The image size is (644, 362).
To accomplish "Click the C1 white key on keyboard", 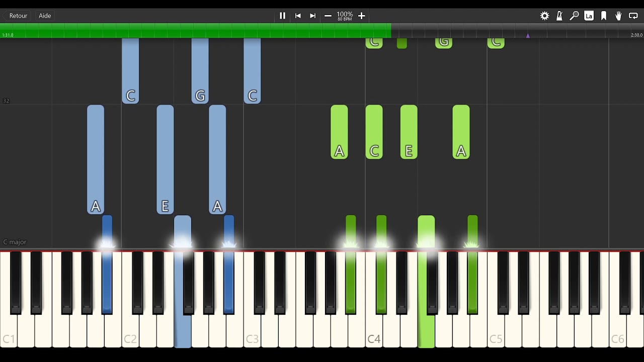I will click(9, 332).
